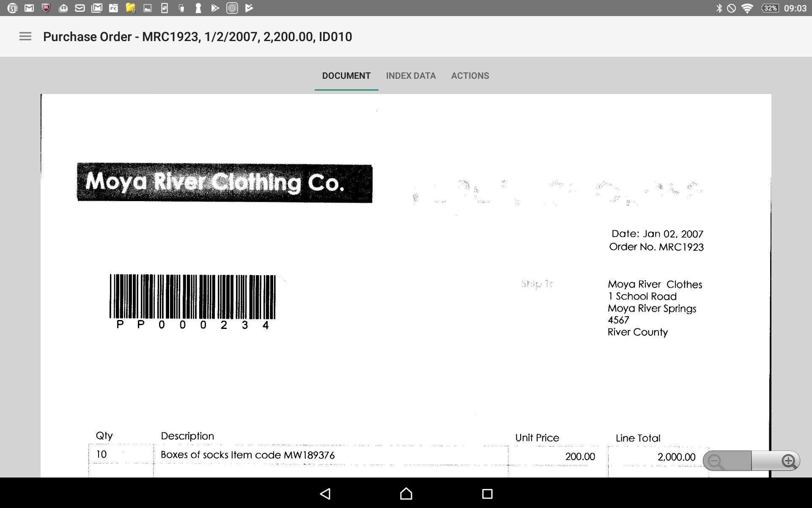Viewport: 812px width, 508px height.
Task: Open the ACTIONS tab
Action: click(x=470, y=76)
